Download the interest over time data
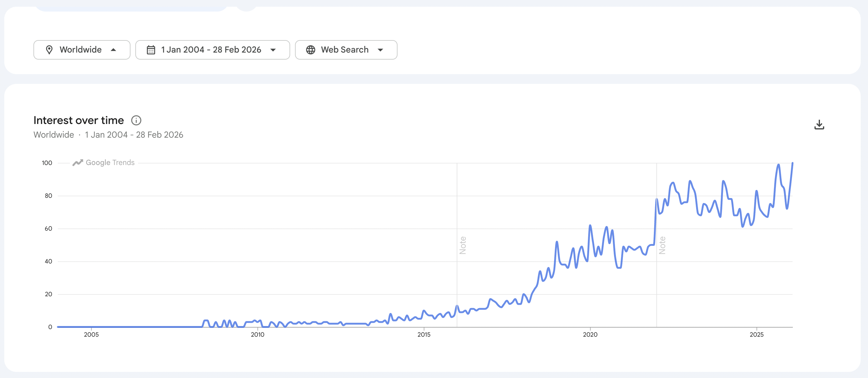 [x=820, y=125]
